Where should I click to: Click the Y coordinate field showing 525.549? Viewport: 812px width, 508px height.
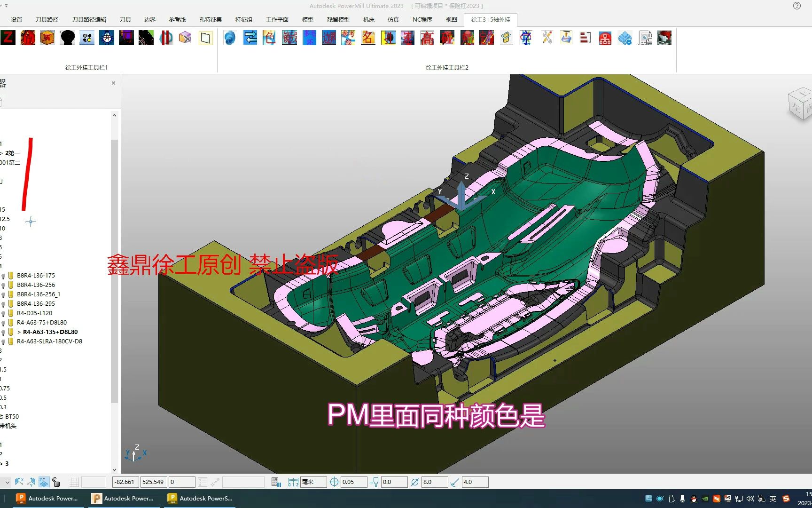153,482
